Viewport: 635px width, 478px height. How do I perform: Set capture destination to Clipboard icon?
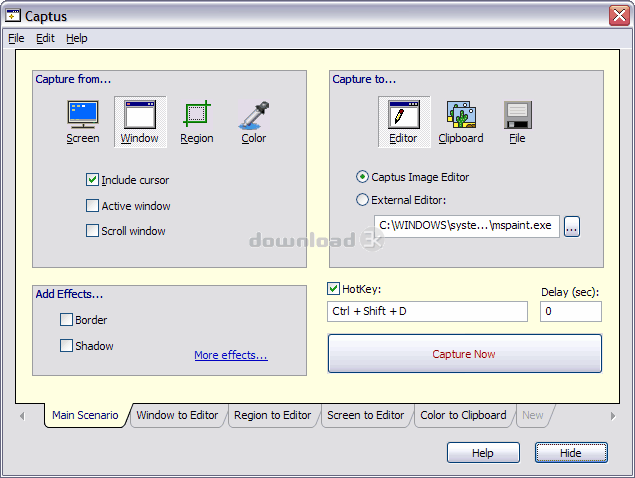[461, 122]
